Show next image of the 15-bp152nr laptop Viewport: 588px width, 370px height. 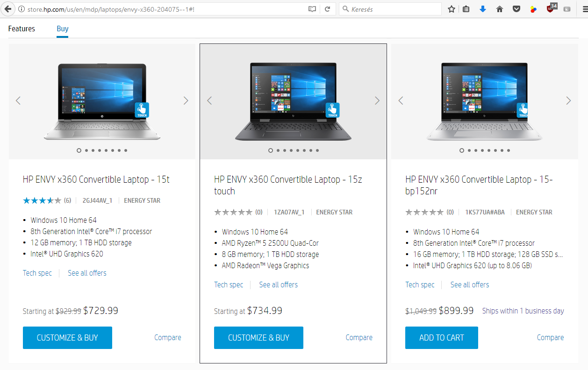pos(568,100)
